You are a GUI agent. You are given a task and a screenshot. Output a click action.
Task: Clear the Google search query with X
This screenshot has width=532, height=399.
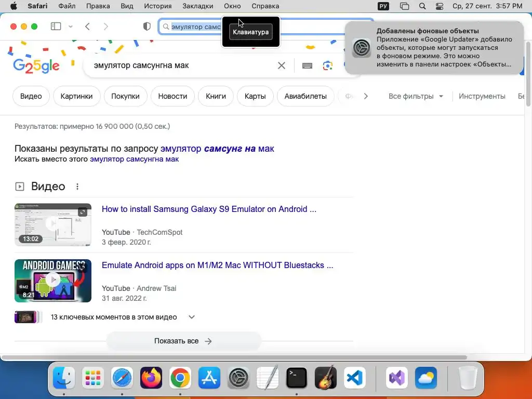(x=281, y=65)
